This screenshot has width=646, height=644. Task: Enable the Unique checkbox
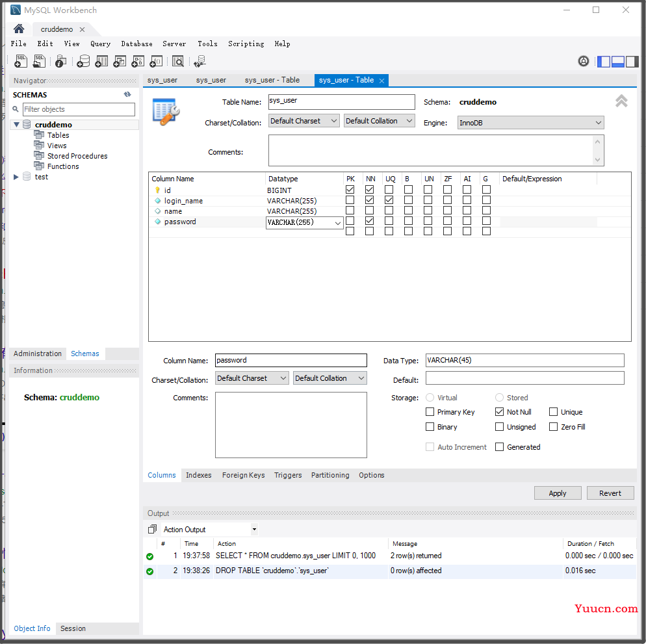(553, 411)
